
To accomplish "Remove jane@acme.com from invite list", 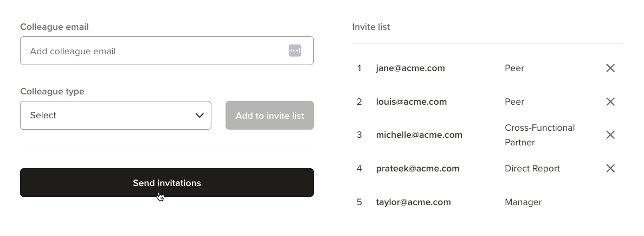I will 610,68.
